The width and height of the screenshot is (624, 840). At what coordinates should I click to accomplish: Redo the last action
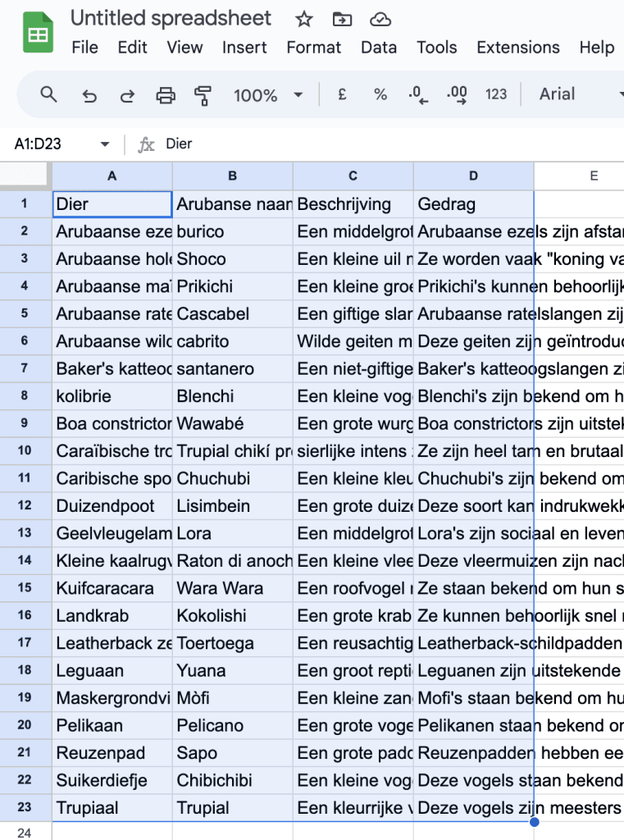(127, 95)
